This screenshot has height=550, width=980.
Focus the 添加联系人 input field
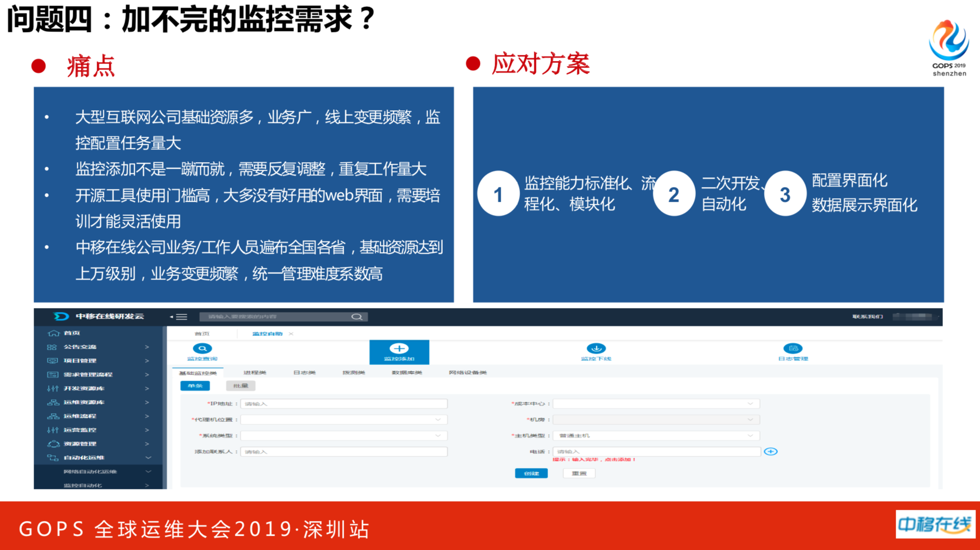point(344,451)
